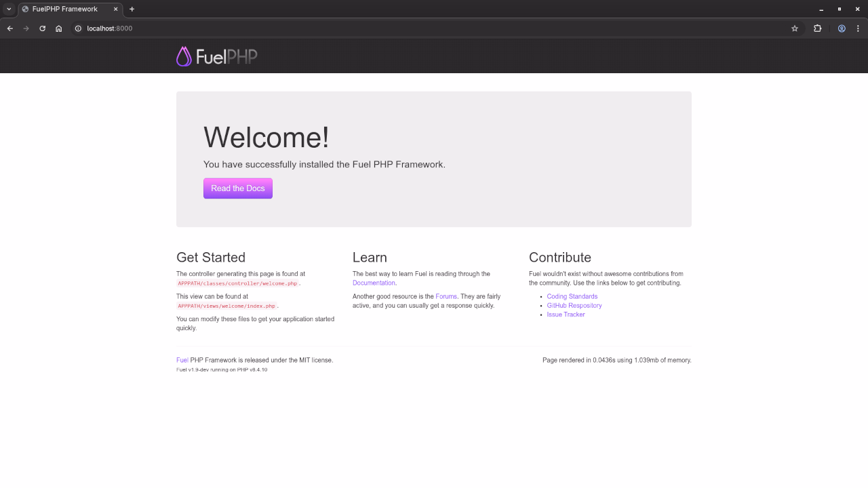868x488 pixels.
Task: Click the Get Started heading
Action: pos(211,258)
